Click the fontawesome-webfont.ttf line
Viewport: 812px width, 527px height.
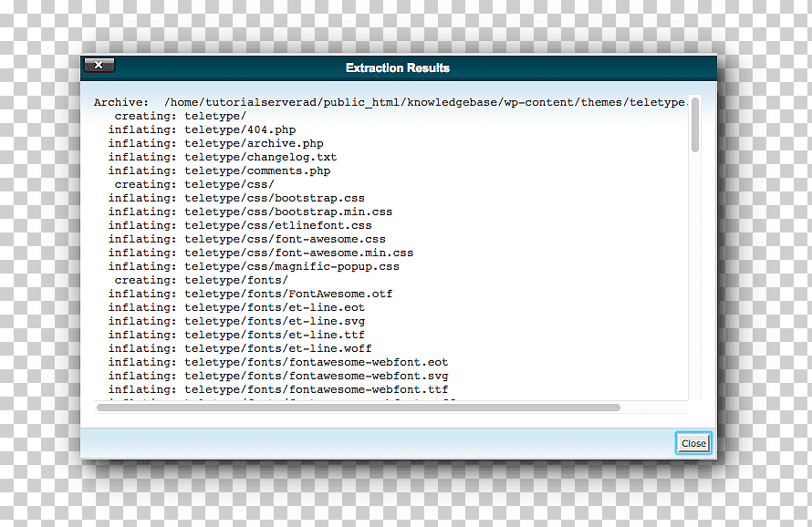pyautogui.click(x=278, y=389)
